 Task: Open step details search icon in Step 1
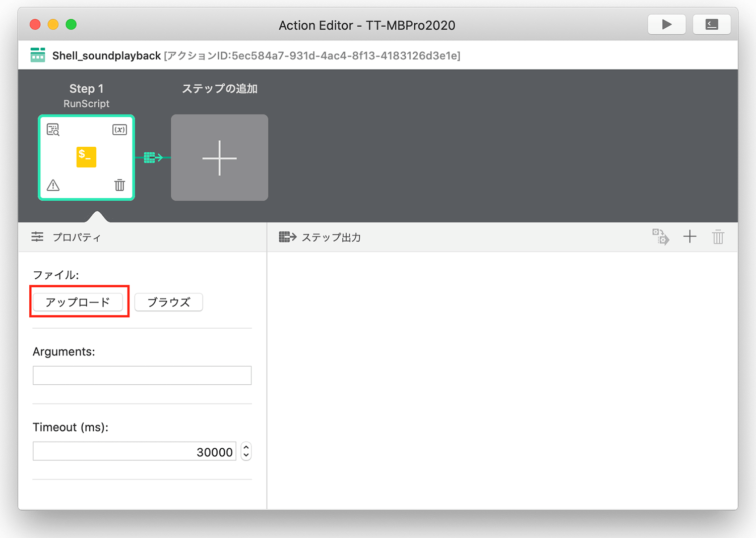tap(53, 130)
